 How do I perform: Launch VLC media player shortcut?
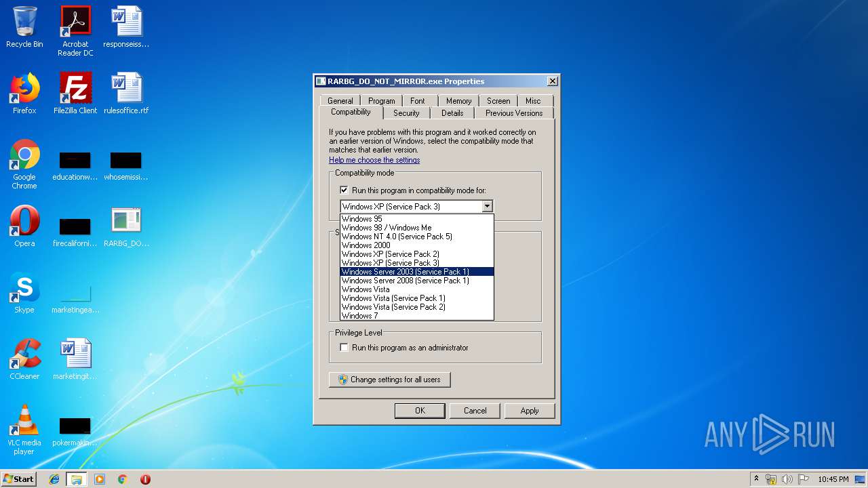click(x=24, y=430)
